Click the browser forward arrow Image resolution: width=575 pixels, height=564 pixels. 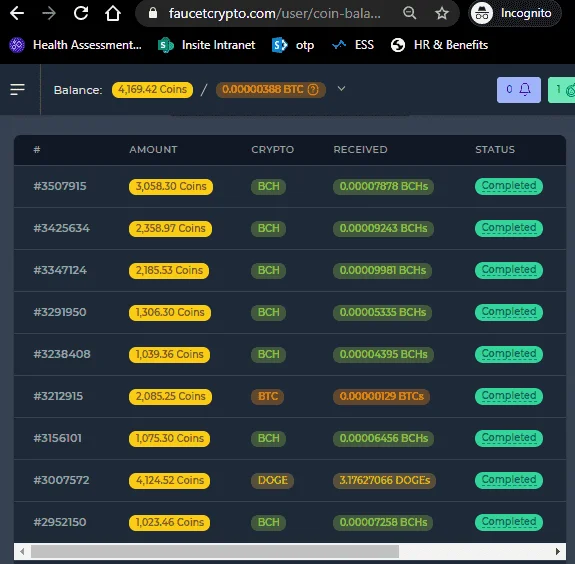pyautogui.click(x=49, y=13)
